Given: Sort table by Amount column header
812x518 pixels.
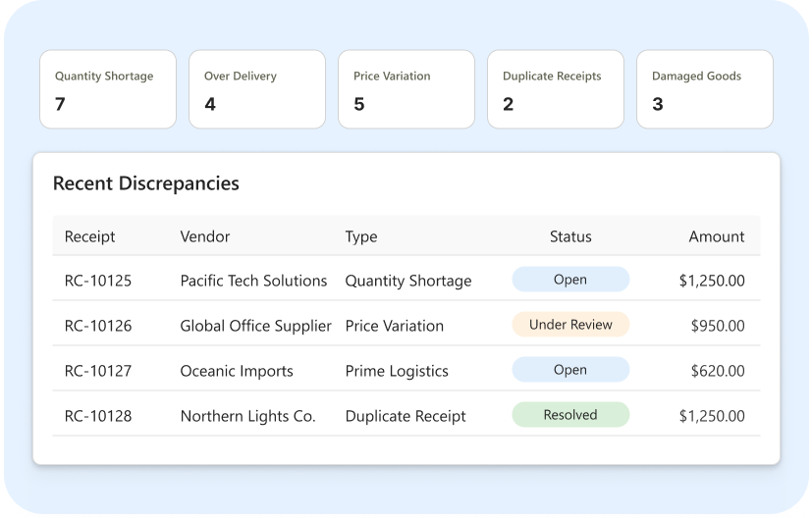Looking at the screenshot, I should [716, 236].
